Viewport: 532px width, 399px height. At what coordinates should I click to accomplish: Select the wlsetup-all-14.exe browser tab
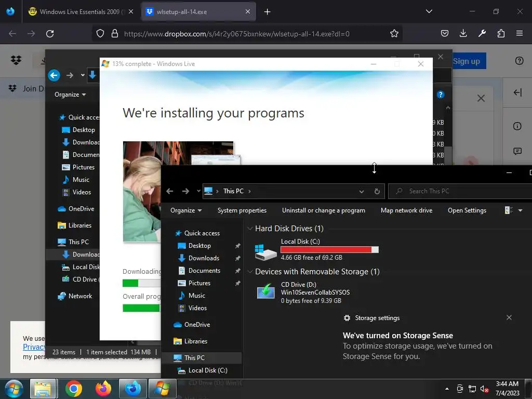[x=198, y=11]
